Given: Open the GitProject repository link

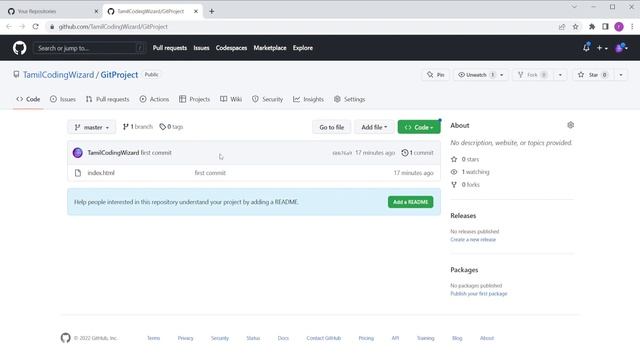Looking at the screenshot, I should pos(119,75).
